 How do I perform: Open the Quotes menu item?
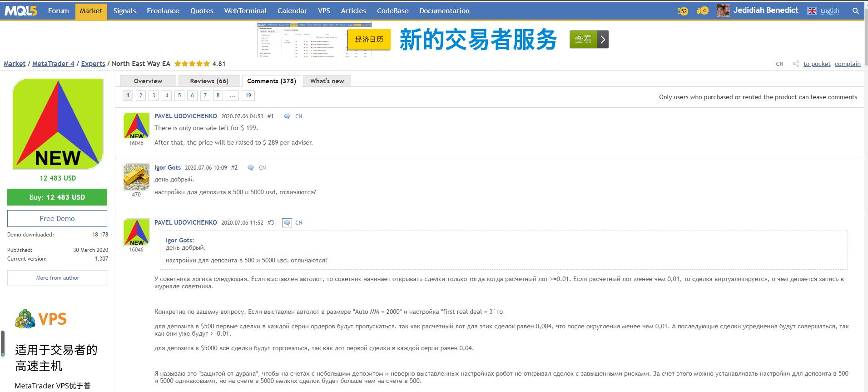202,11
